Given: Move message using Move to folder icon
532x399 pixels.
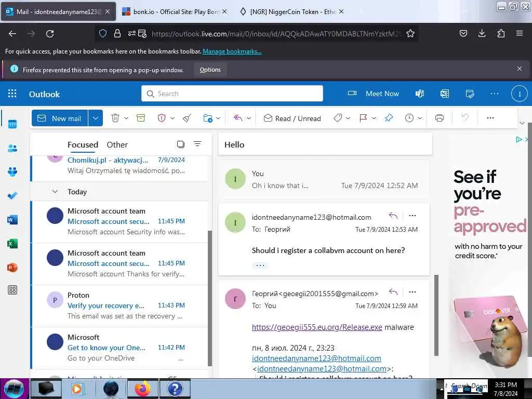Looking at the screenshot, I should (x=208, y=118).
